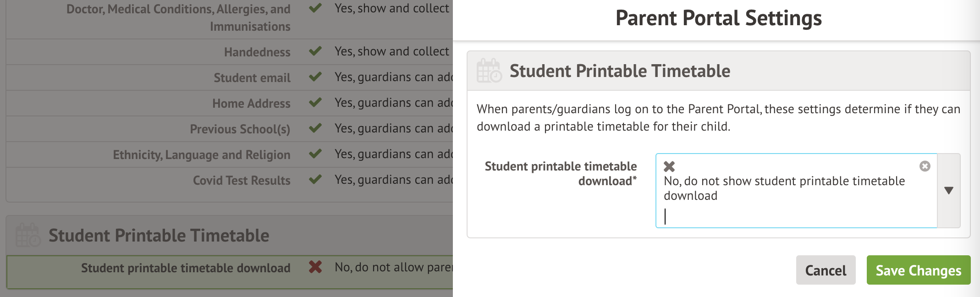Viewport: 980px width, 297px height.
Task: Clear the selected timetable download option
Action: (x=925, y=166)
